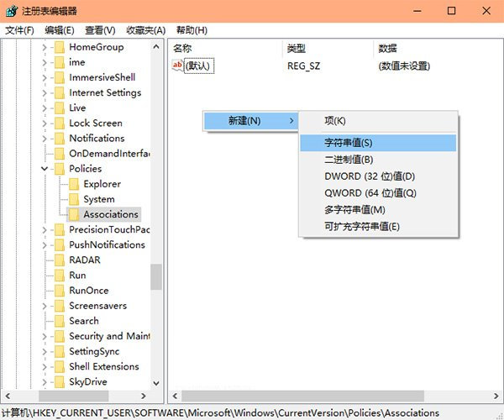Click the Explorer folder icon under Policies

point(73,184)
